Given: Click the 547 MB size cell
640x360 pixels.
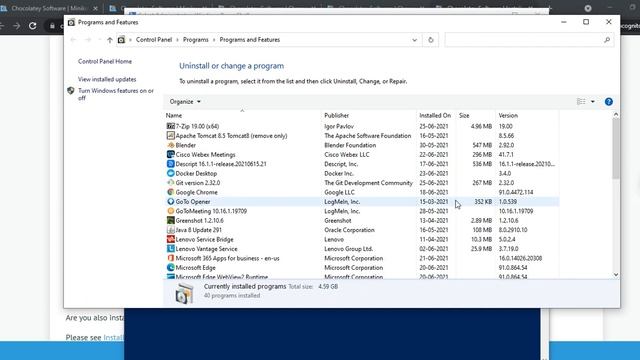Looking at the screenshot, I should (x=482, y=145).
